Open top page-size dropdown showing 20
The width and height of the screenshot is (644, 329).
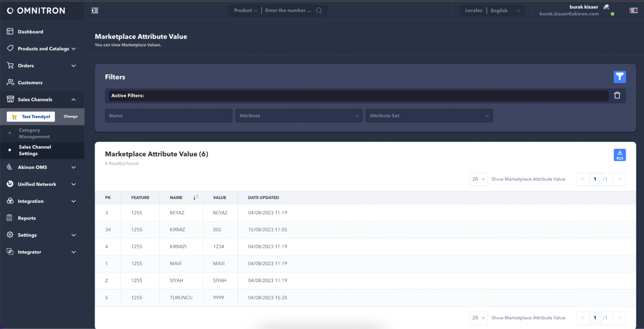[478, 179]
